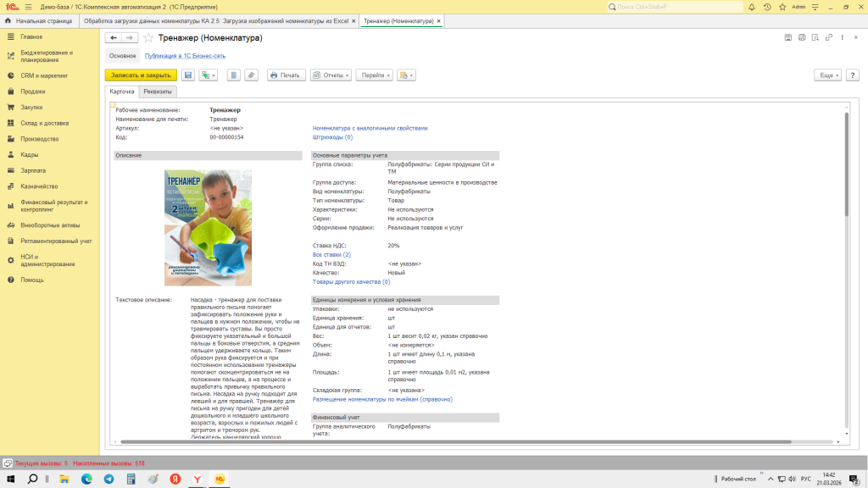Open the document with clock dropdown button

(x=406, y=75)
